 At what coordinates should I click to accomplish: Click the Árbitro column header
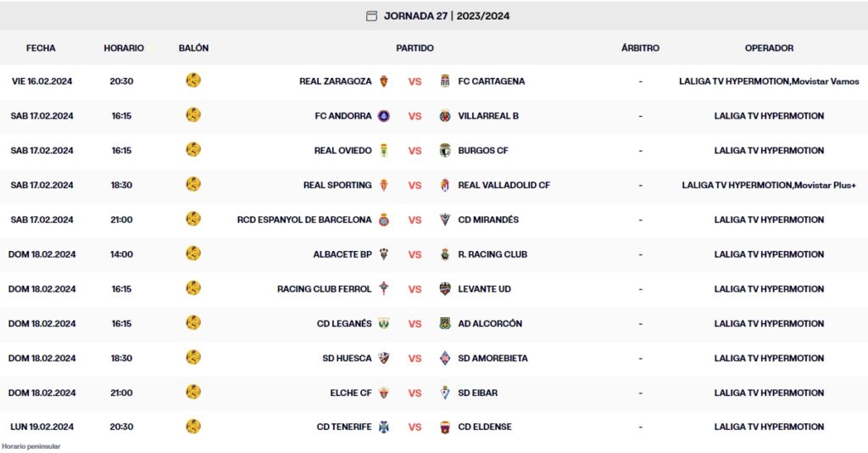tap(640, 48)
